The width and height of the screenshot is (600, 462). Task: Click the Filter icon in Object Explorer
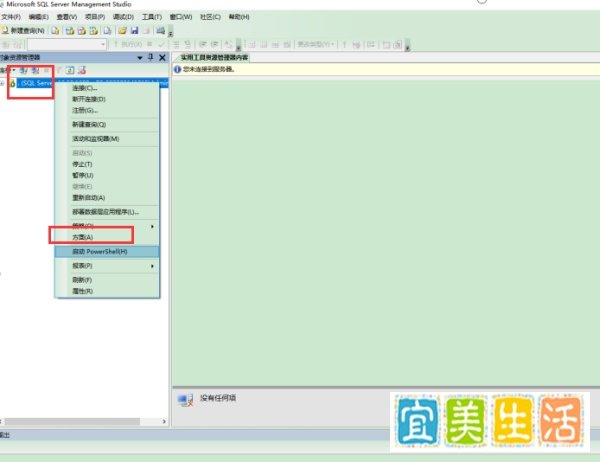(59, 70)
